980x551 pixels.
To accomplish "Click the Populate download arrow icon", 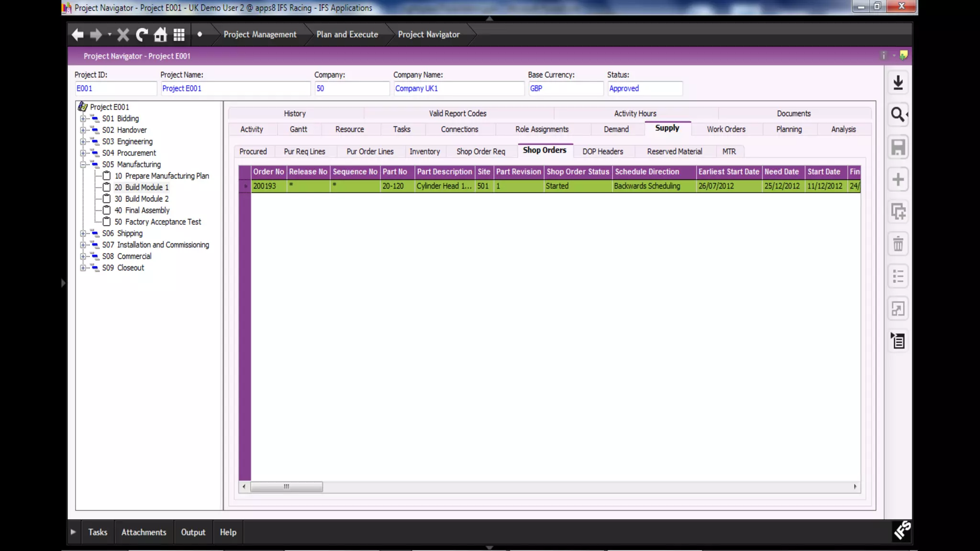I will (x=898, y=83).
